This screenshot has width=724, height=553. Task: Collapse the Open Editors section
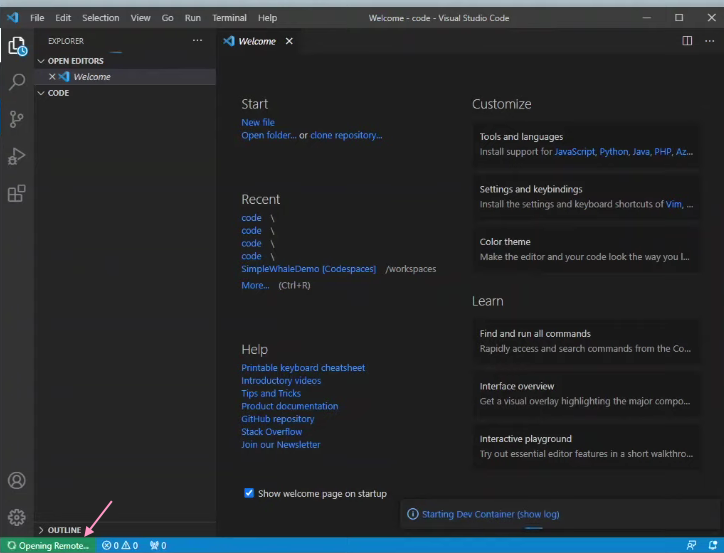[x=41, y=61]
